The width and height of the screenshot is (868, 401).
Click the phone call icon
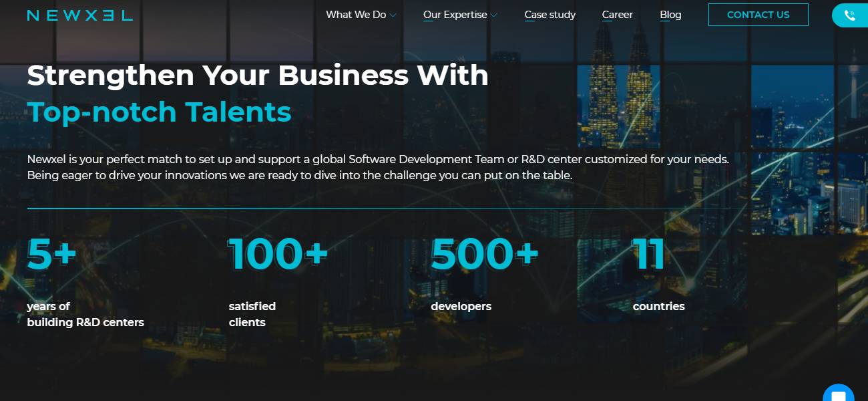(849, 15)
